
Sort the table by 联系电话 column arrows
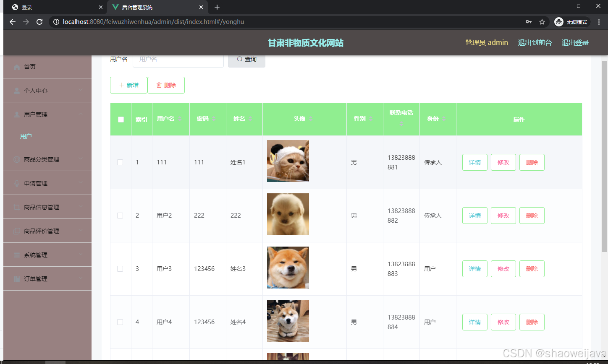[x=401, y=124]
